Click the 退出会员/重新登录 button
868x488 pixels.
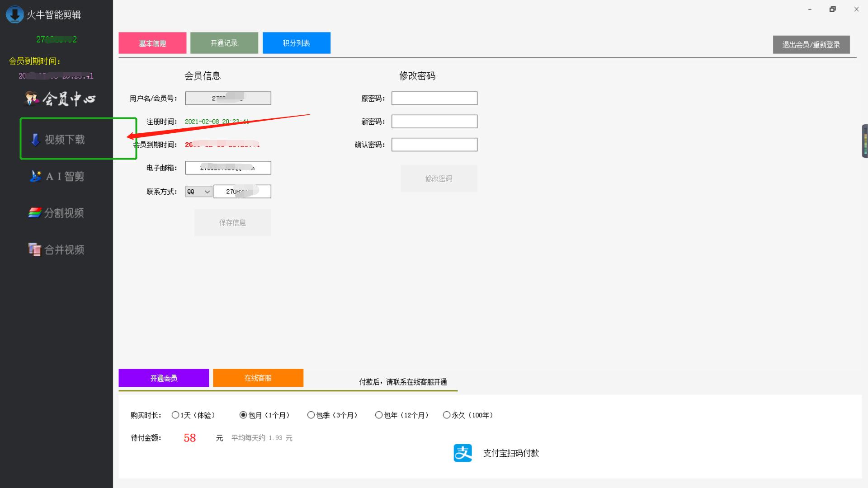click(x=811, y=44)
